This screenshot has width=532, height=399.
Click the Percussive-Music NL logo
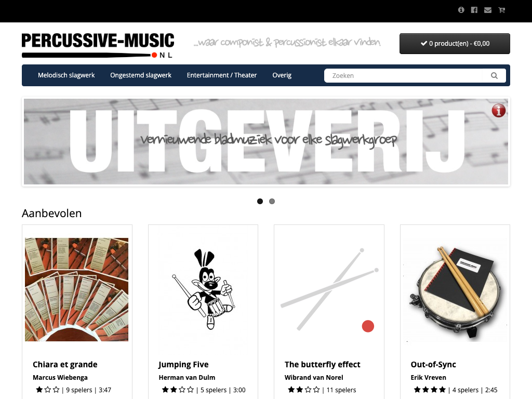[x=98, y=45]
